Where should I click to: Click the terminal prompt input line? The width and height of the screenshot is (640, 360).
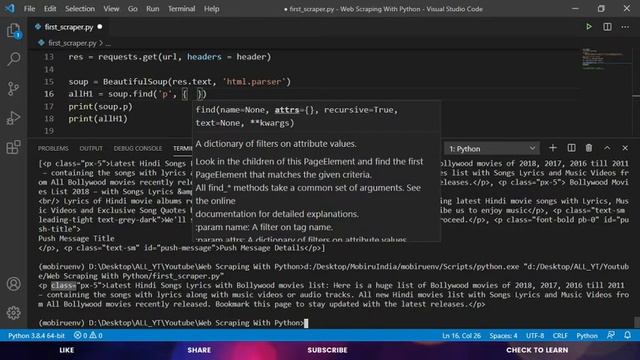tap(173, 323)
